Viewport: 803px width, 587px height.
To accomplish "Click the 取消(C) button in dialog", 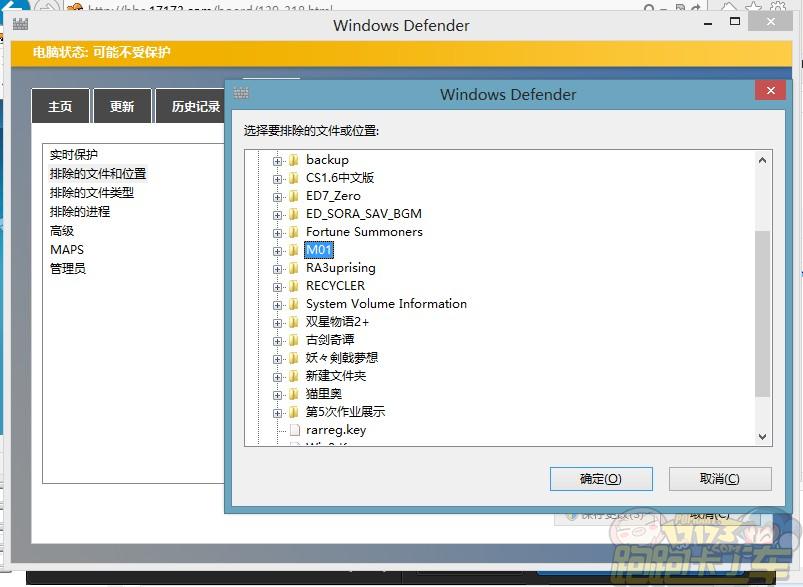I will [720, 479].
